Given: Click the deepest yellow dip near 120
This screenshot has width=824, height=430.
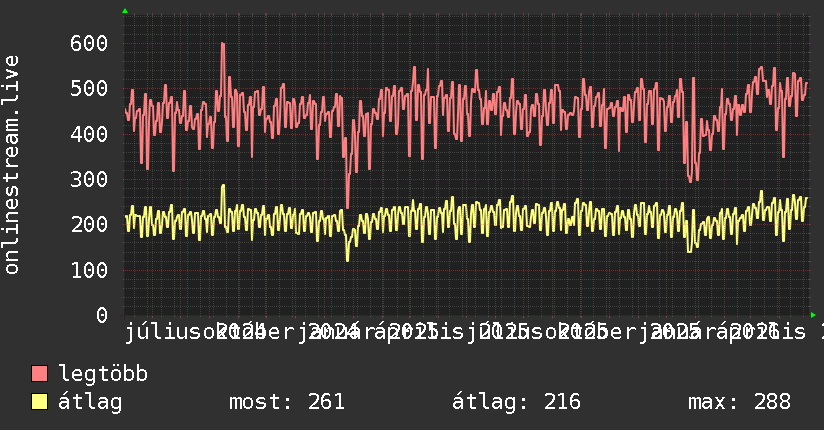Looking at the screenshot, I should (347, 258).
